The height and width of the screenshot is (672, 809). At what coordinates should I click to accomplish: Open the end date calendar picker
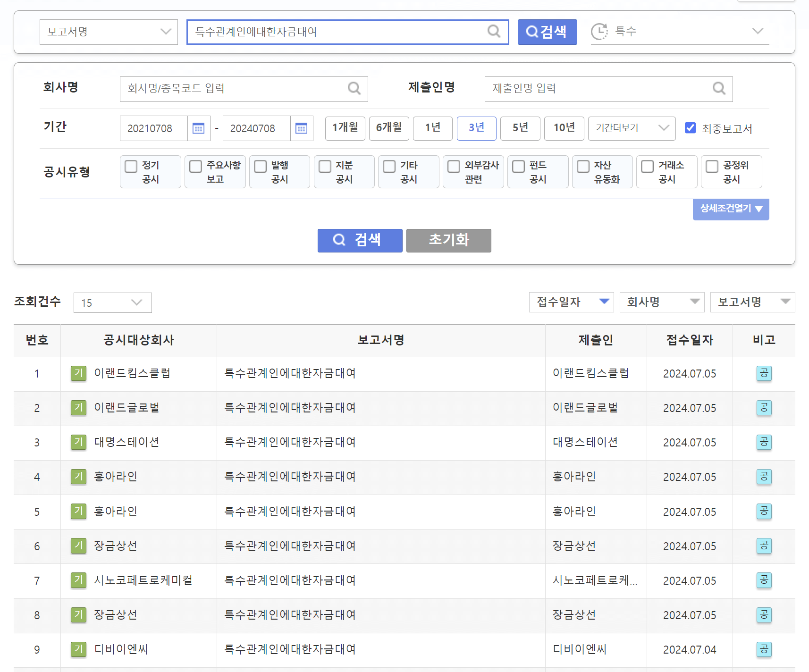301,128
